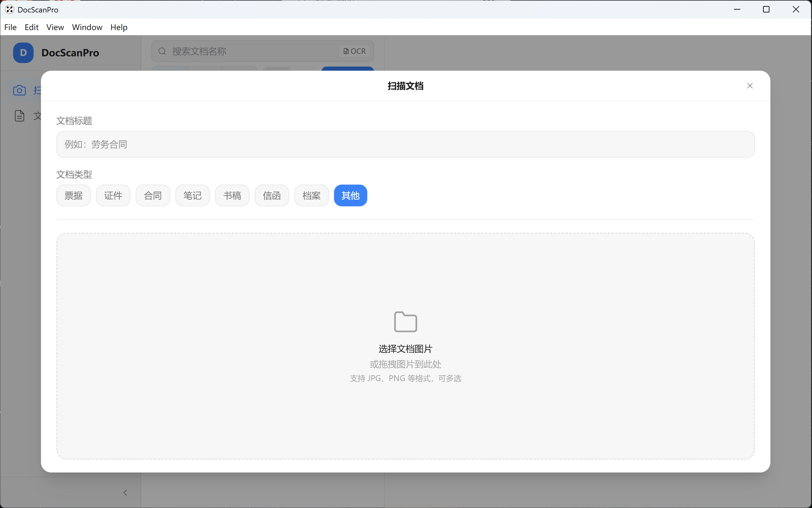Click the search magnifier icon
The height and width of the screenshot is (508, 812).
162,51
